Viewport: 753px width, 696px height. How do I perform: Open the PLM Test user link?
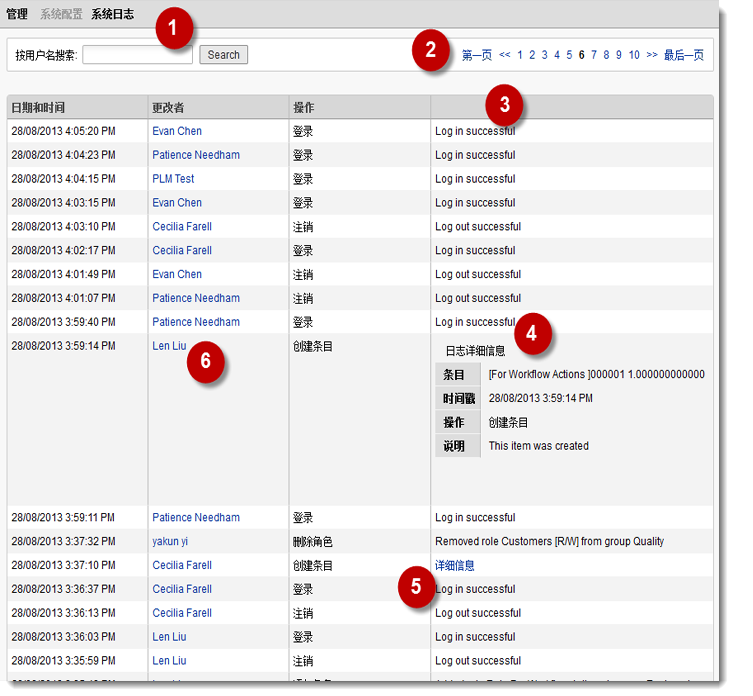point(173,179)
